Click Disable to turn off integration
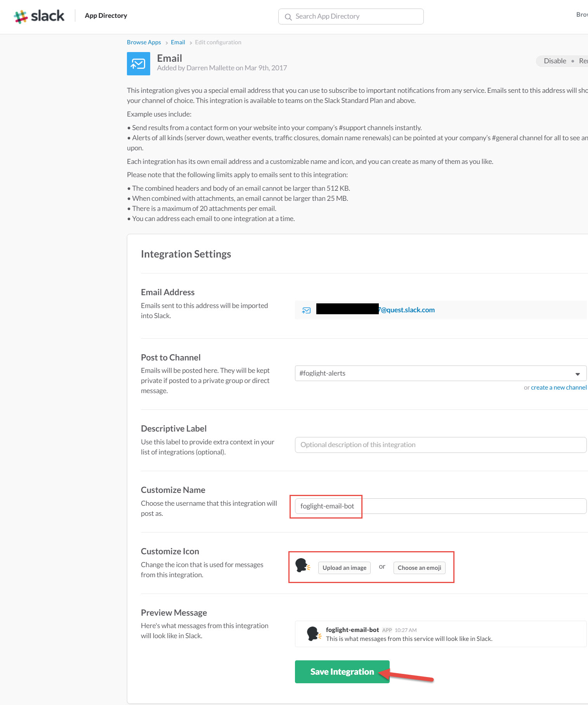588x705 pixels. tap(555, 61)
